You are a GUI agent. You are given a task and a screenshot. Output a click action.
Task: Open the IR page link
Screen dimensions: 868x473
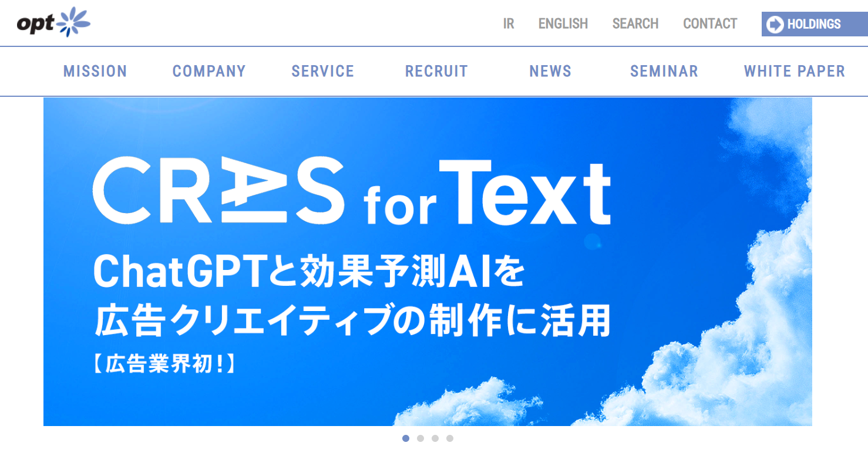click(x=509, y=24)
